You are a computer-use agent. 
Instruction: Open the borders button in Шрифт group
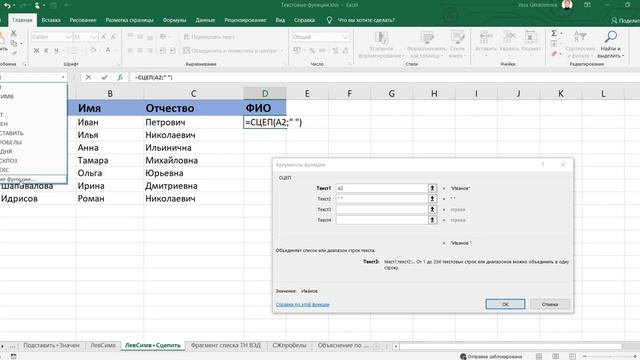(x=74, y=51)
